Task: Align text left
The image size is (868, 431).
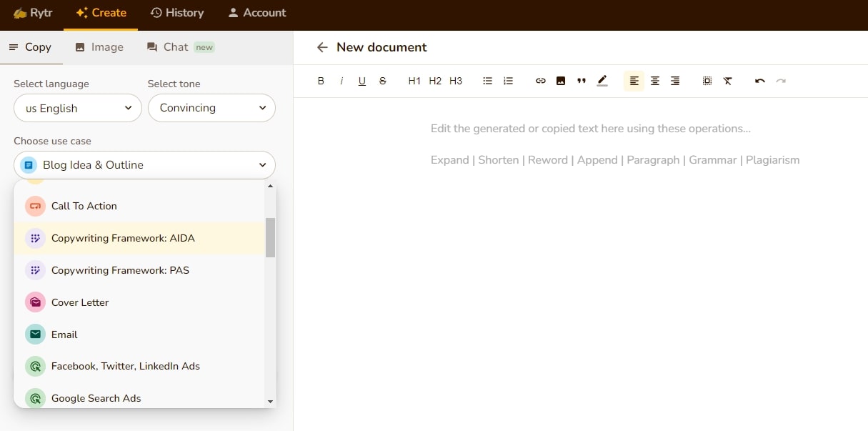Action: tap(634, 81)
